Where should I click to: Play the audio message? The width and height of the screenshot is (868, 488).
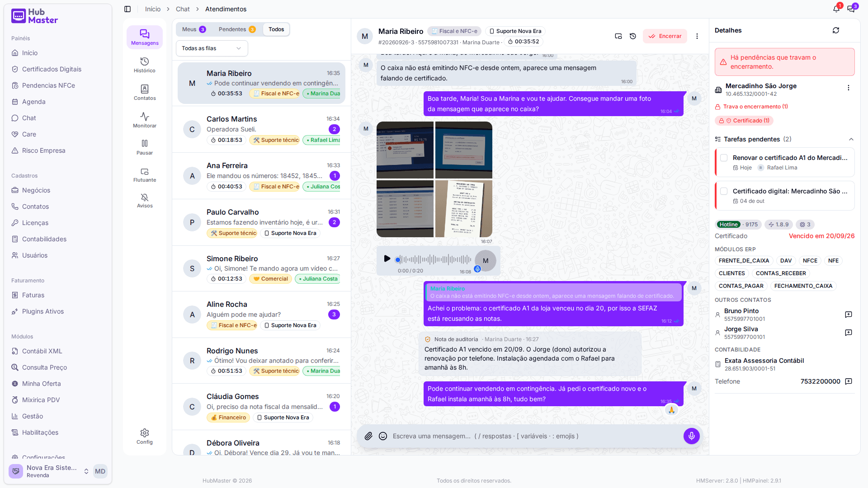pyautogui.click(x=387, y=259)
